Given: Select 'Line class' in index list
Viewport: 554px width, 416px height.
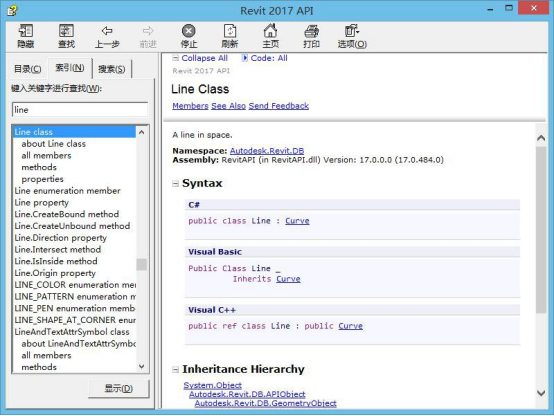Looking at the screenshot, I should pyautogui.click(x=74, y=132).
